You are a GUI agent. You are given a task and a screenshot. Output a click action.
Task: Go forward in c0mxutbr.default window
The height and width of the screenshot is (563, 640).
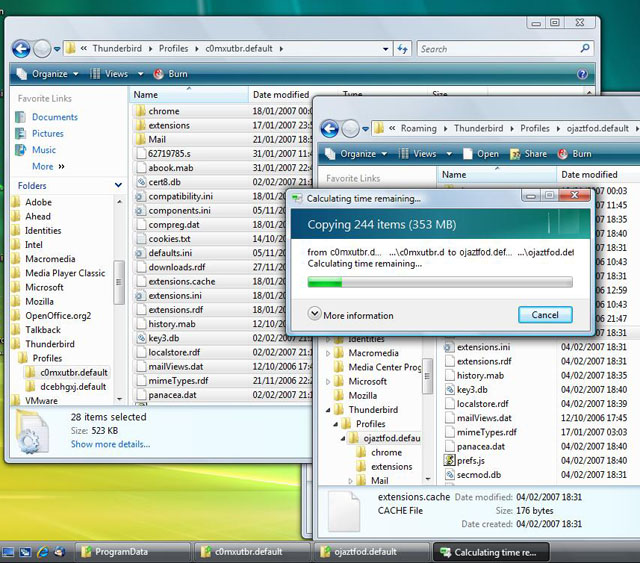(x=42, y=49)
